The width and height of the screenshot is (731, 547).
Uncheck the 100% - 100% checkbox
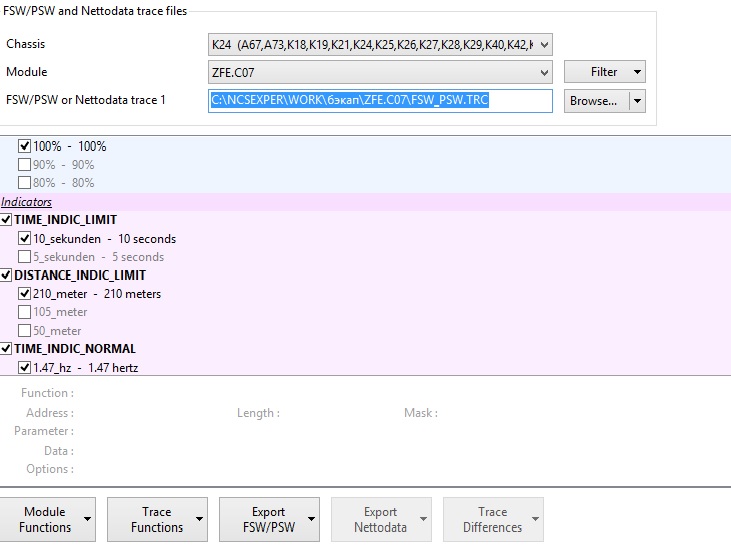25,146
